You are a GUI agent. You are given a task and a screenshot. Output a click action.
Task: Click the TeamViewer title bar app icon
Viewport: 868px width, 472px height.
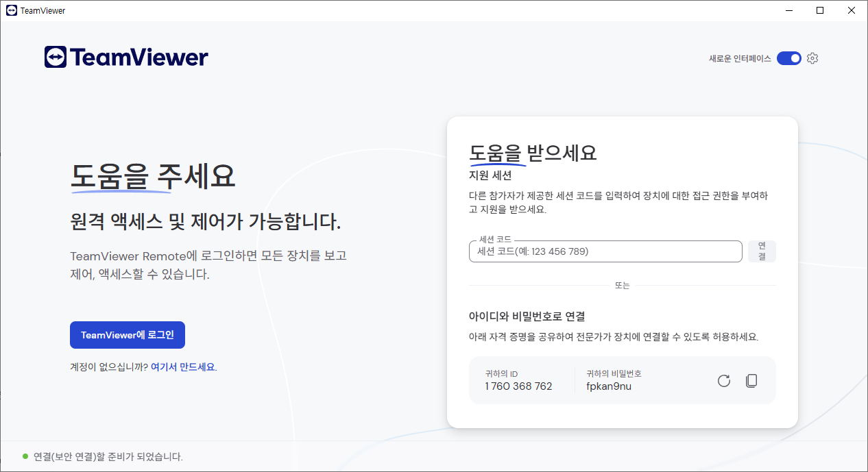point(12,10)
